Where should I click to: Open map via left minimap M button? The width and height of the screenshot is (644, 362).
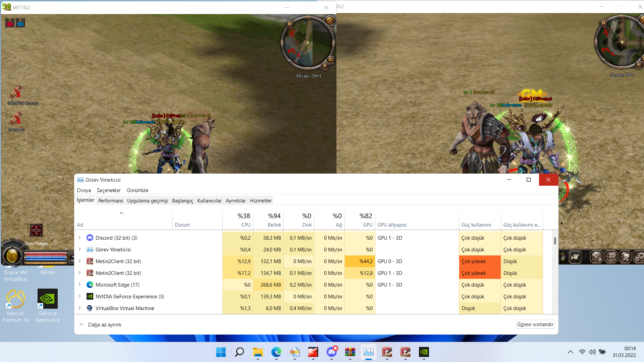click(x=290, y=24)
